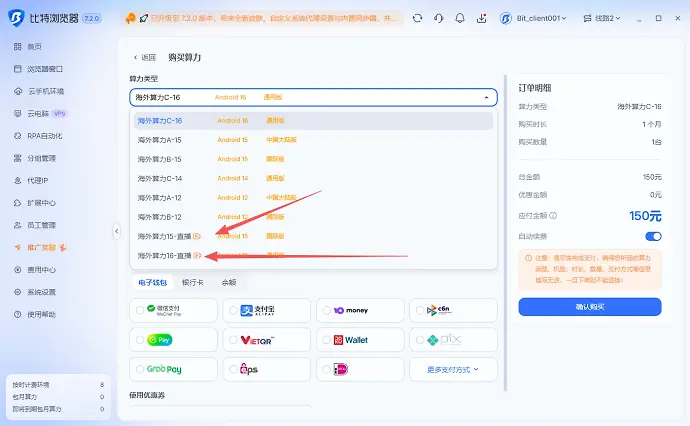Click the 包月算力 count row
The image size is (690, 426).
click(x=58, y=397)
